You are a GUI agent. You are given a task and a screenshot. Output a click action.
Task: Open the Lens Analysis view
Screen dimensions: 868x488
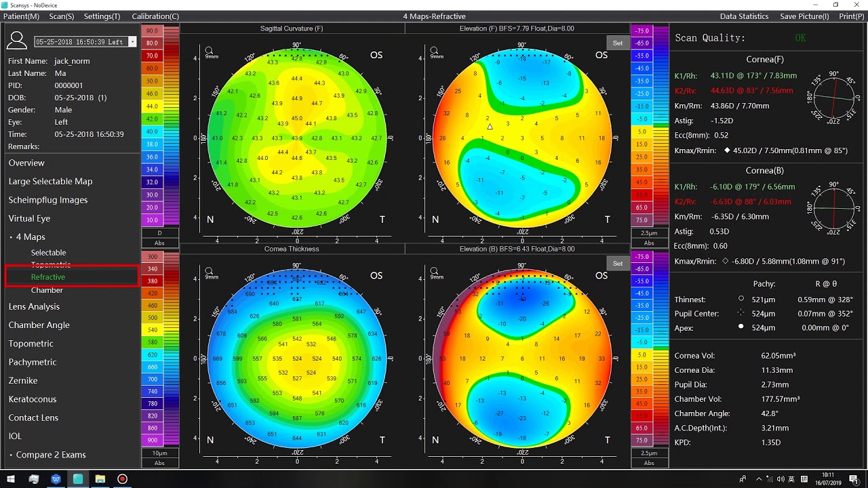[x=34, y=306]
